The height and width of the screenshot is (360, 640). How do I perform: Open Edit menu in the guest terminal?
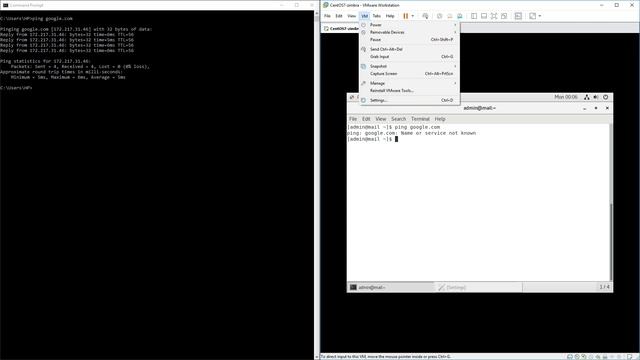pyautogui.click(x=366, y=119)
